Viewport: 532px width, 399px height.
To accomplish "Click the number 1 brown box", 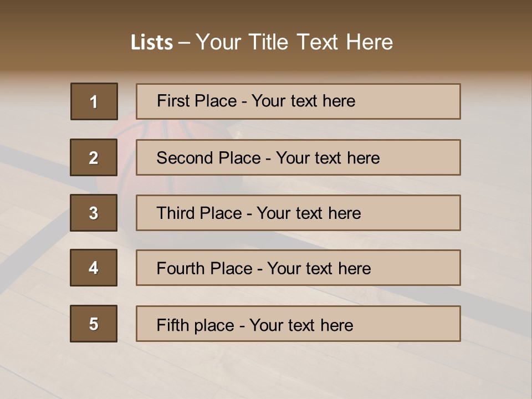I will (x=94, y=101).
